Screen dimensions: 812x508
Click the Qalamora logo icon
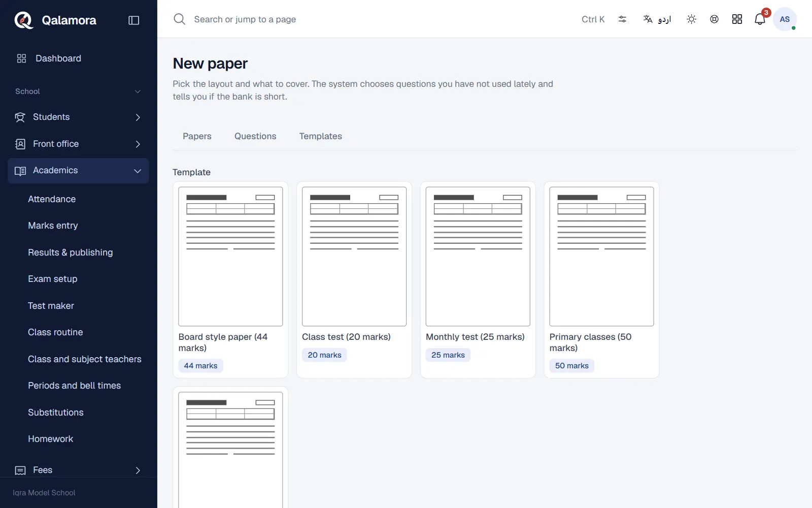pyautogui.click(x=23, y=20)
